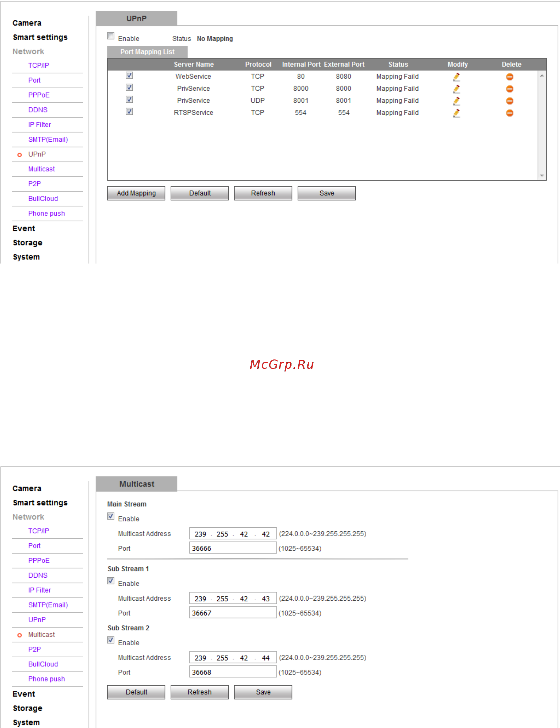Image resolution: width=560 pixels, height=728 pixels.
Task: Click the Multicast panel tab header
Action: [136, 484]
